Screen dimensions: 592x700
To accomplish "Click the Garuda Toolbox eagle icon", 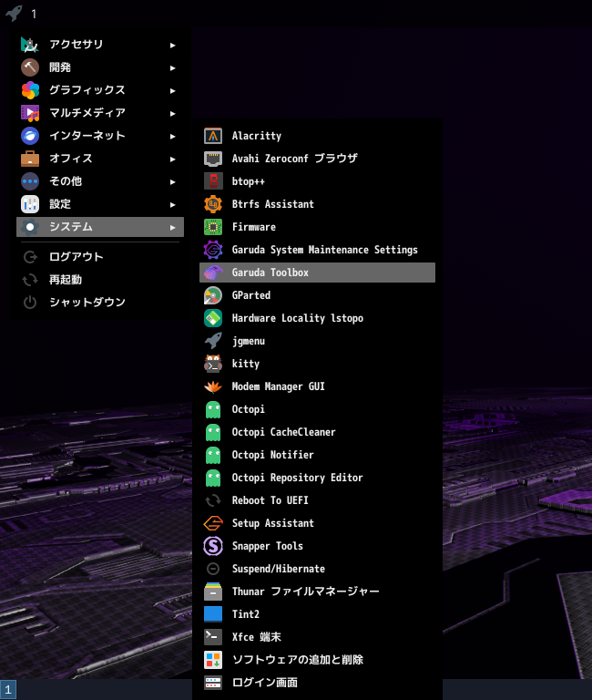I will click(213, 273).
